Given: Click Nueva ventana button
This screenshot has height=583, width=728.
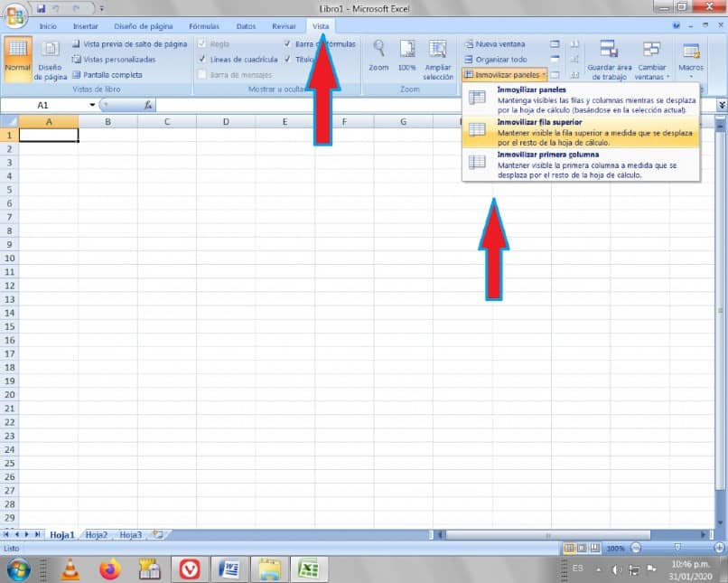Looking at the screenshot, I should [x=495, y=44].
